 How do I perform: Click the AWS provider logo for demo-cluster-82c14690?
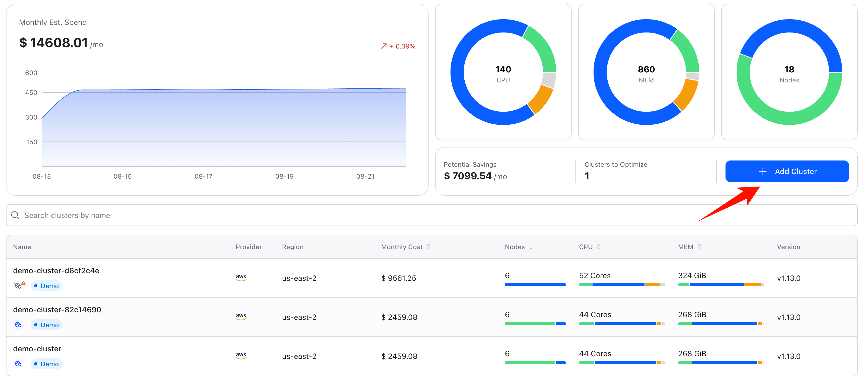[x=241, y=317]
